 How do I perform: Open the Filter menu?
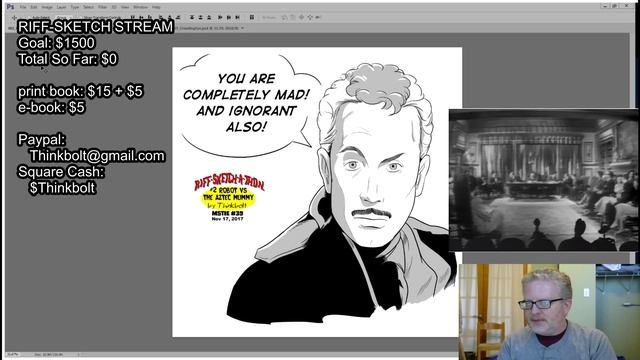click(x=102, y=7)
